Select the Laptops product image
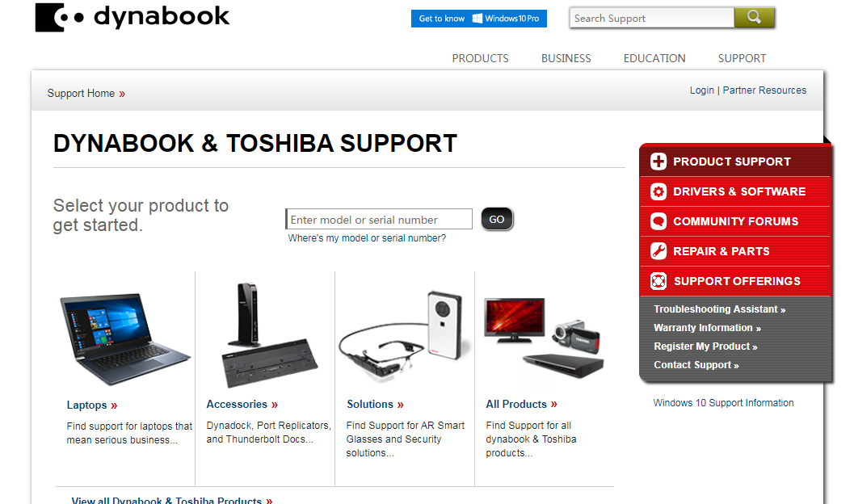854x504 pixels. [x=125, y=338]
